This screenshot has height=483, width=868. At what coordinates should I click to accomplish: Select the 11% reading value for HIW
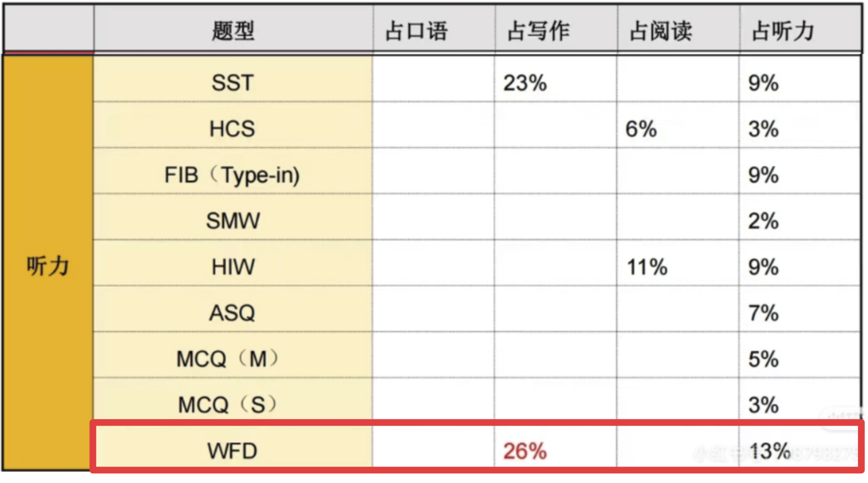point(647,267)
